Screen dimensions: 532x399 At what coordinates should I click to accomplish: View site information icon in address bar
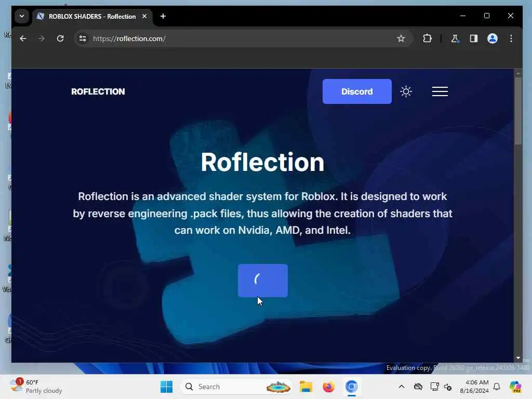pyautogui.click(x=83, y=38)
